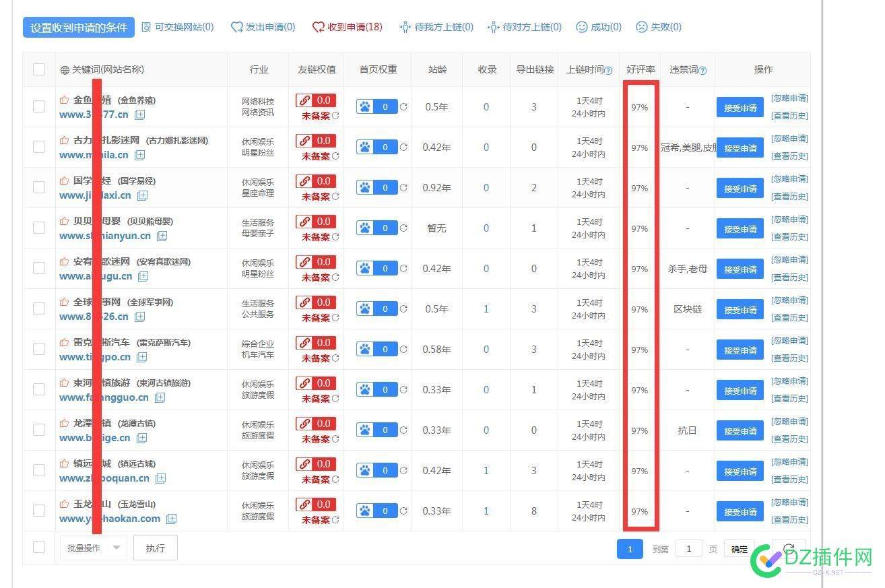
Task: Open the 失败(0) tab
Action: (x=659, y=27)
